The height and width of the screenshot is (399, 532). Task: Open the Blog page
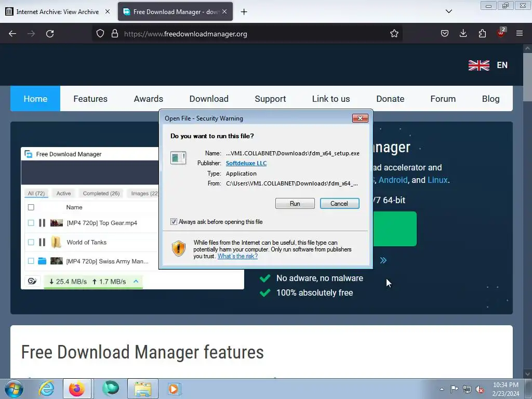pos(490,99)
